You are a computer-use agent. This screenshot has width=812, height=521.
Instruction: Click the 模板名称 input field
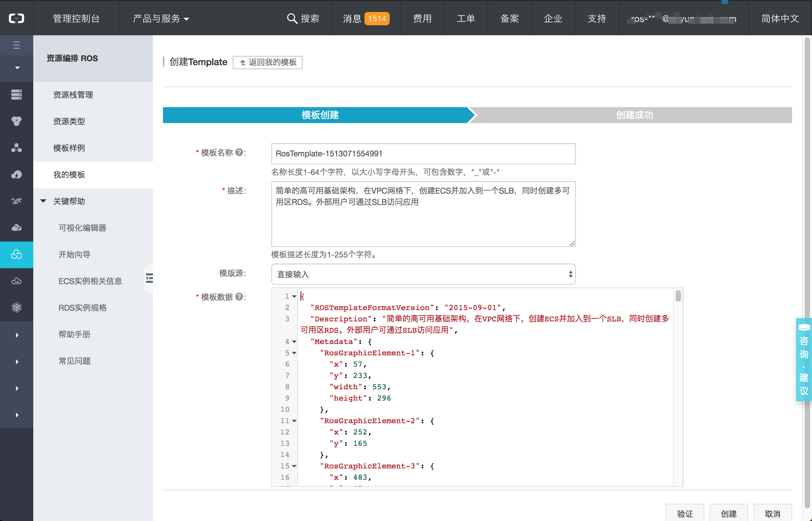click(423, 154)
